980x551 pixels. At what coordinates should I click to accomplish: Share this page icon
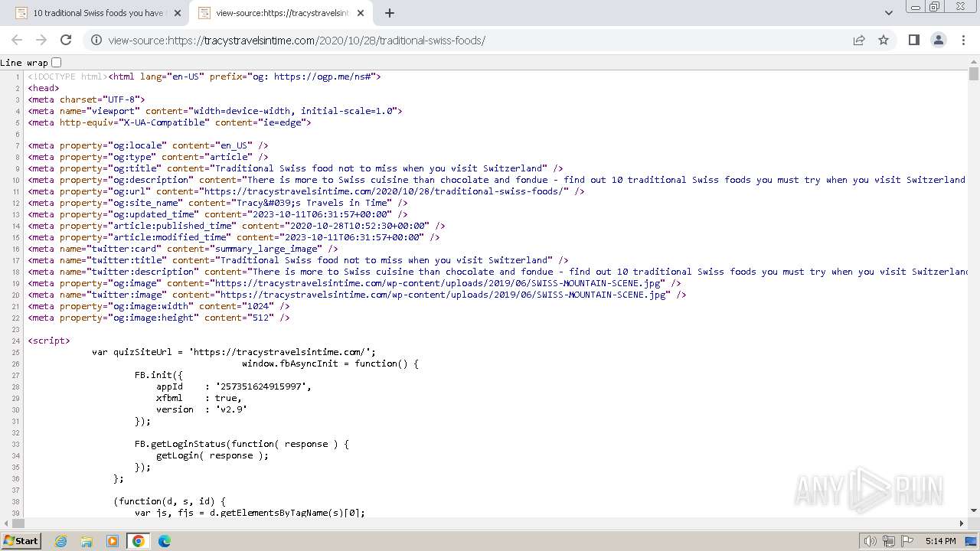[859, 40]
